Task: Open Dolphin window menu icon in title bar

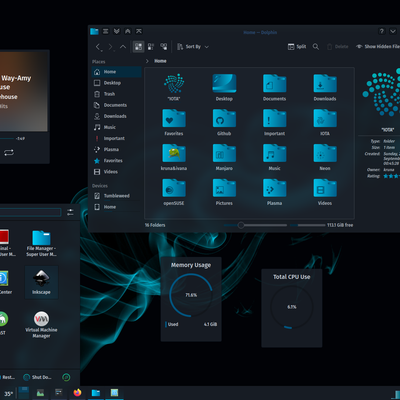Action: pos(105,31)
